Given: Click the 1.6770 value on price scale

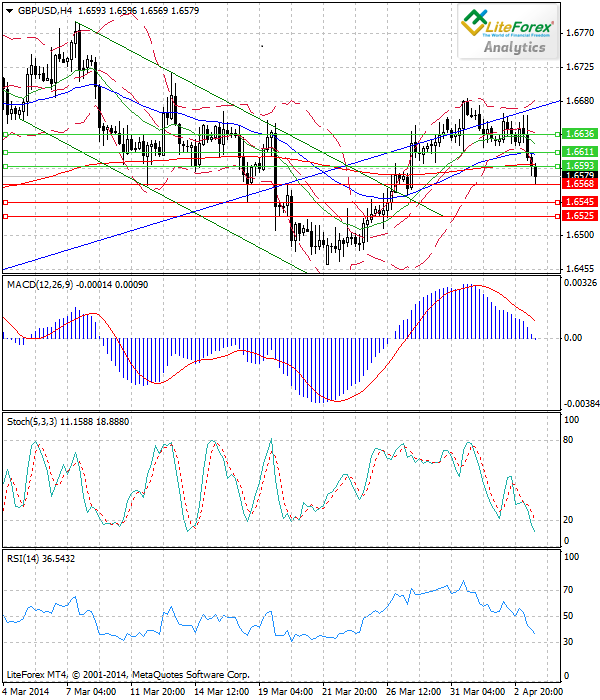Looking at the screenshot, I should tap(579, 33).
